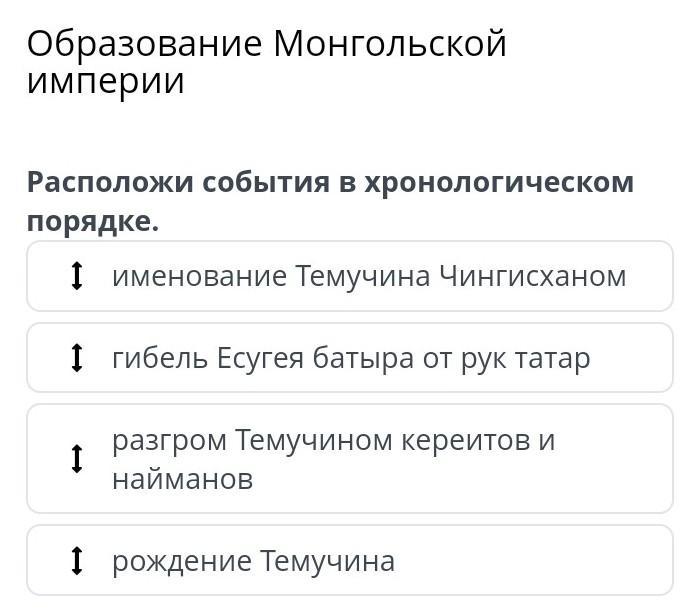Click the word 'империи' in the title
Screen dimensions: 695x615
tap(106, 81)
